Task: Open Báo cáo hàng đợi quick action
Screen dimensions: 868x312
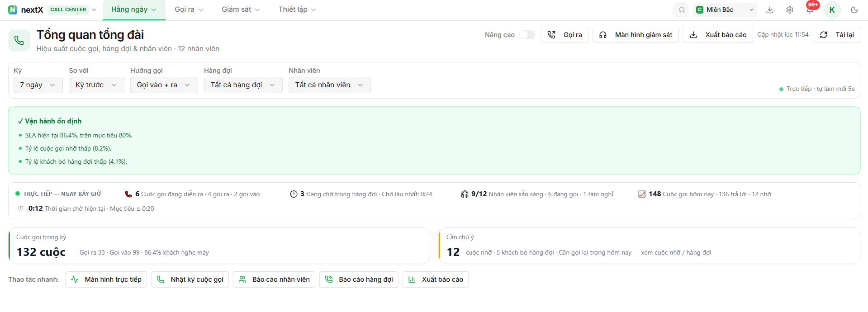Action: 359,279
